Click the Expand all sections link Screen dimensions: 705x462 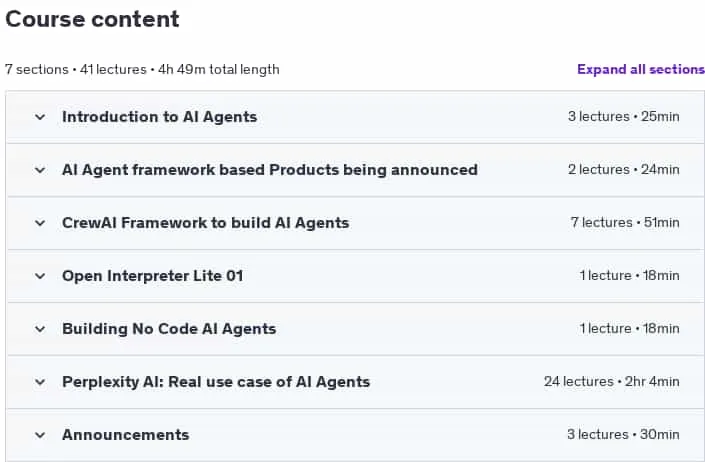[x=641, y=70]
